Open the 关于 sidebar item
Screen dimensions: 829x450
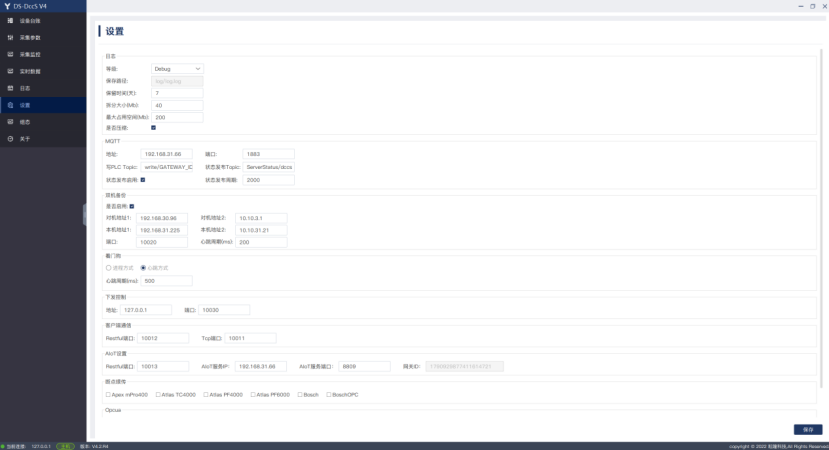click(43, 139)
